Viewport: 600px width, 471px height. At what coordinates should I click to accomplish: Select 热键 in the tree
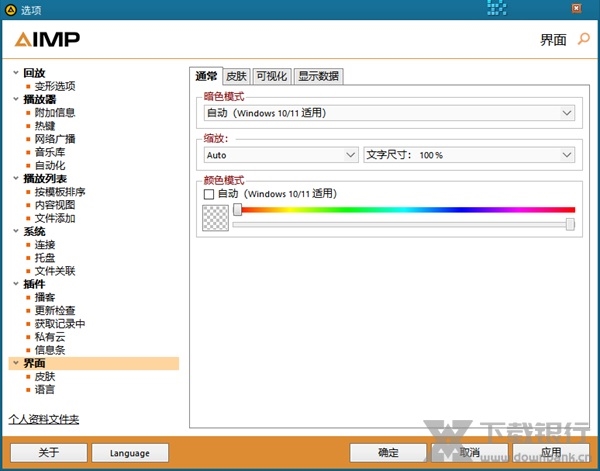click(45, 125)
